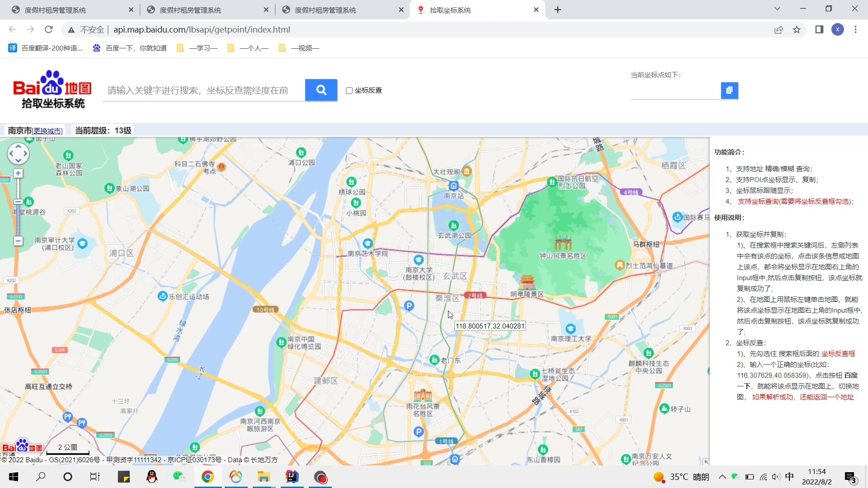868x488 pixels.
Task: Click the 玄武湖公园 park marker
Action: pos(453,225)
